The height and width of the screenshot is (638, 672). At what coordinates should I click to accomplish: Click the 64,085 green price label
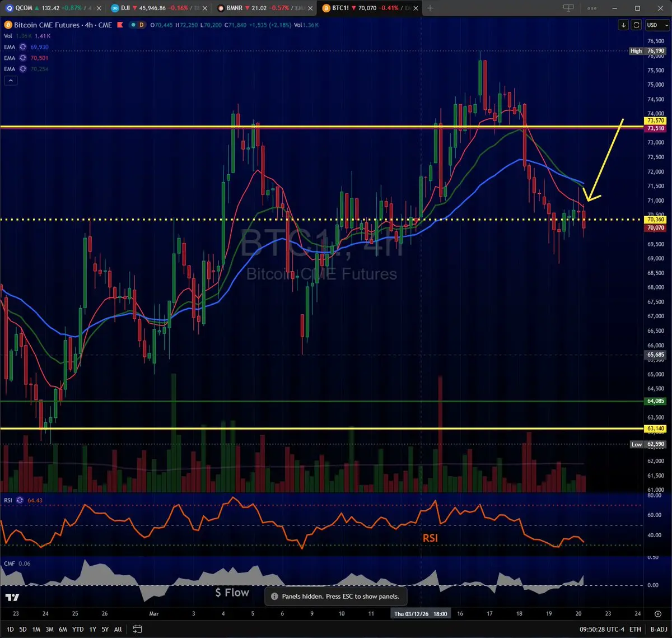click(x=656, y=401)
